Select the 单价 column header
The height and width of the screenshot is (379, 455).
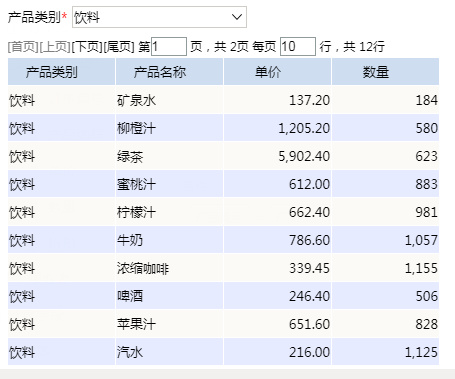tap(278, 72)
